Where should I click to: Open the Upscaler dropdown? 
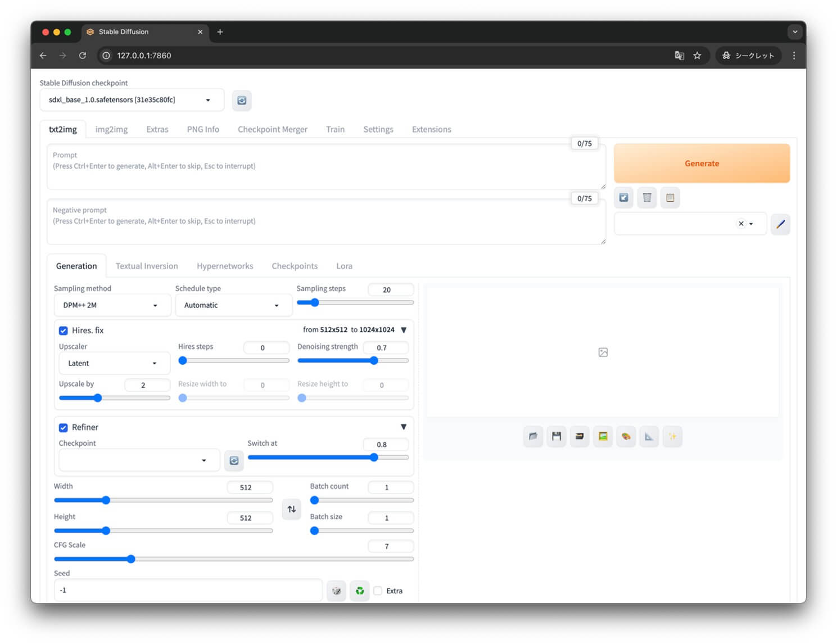(114, 364)
